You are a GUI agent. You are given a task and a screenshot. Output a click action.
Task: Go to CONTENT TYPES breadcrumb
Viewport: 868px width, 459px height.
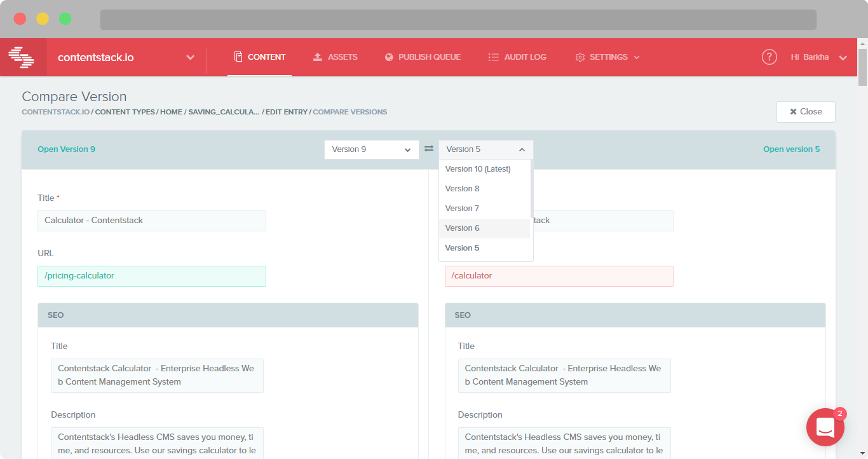[125, 112]
